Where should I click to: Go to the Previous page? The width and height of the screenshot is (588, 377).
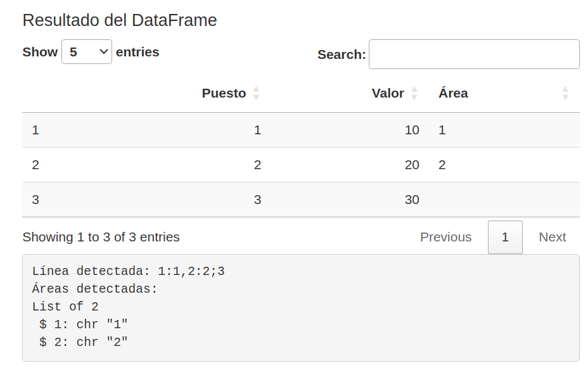pyautogui.click(x=445, y=237)
